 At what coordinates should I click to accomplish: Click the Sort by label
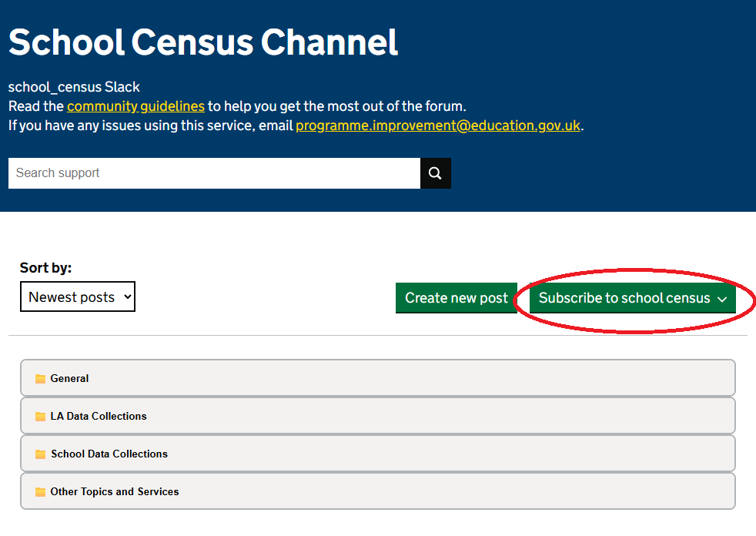click(x=45, y=268)
